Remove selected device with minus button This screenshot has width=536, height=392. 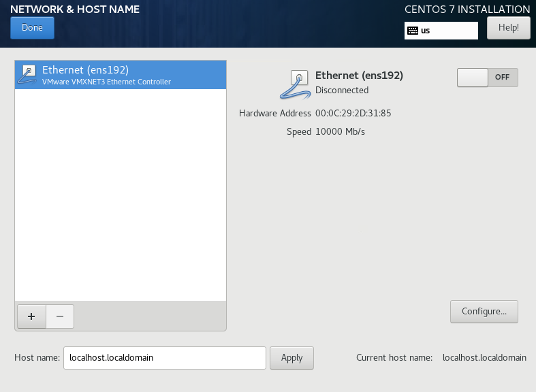pyautogui.click(x=60, y=316)
